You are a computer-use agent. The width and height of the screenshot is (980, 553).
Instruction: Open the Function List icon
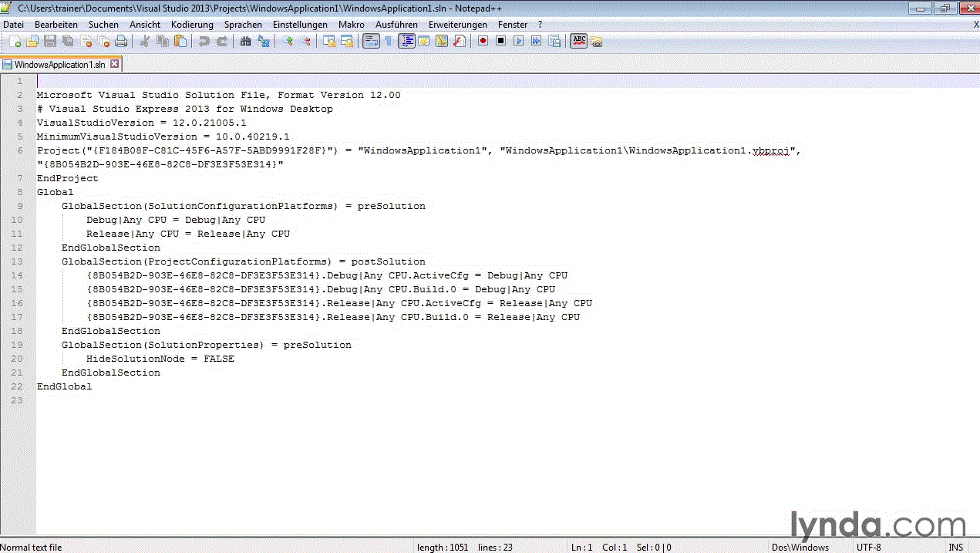[459, 41]
